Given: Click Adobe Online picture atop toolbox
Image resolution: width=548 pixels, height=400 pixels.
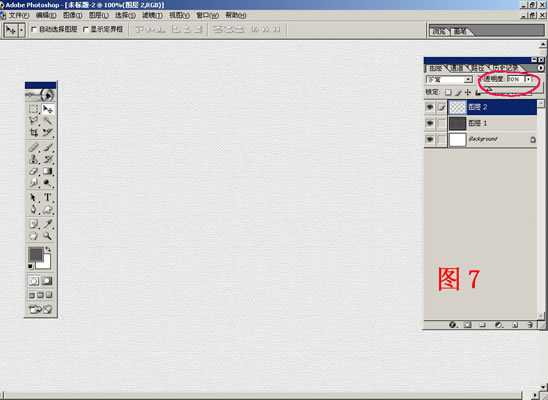Looking at the screenshot, I should (x=40, y=95).
